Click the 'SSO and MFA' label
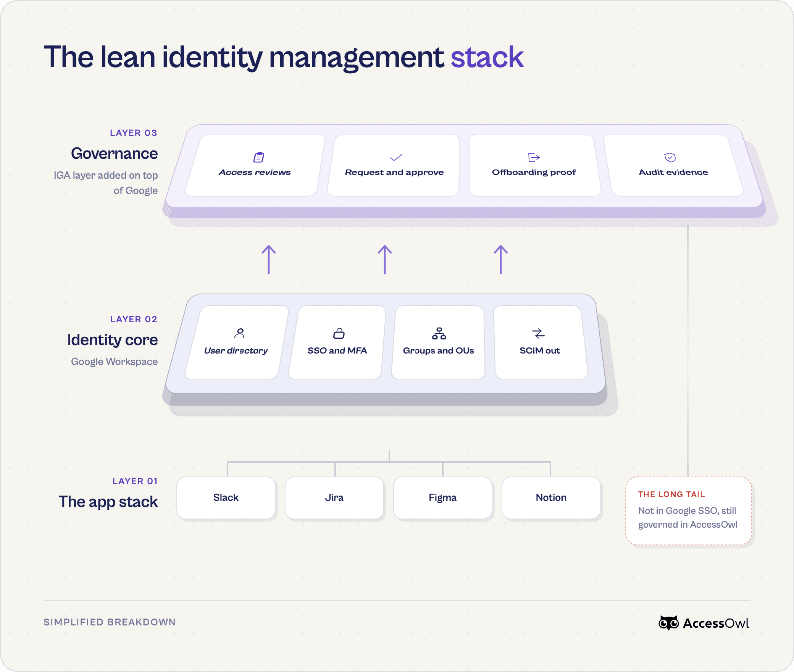 coord(337,351)
